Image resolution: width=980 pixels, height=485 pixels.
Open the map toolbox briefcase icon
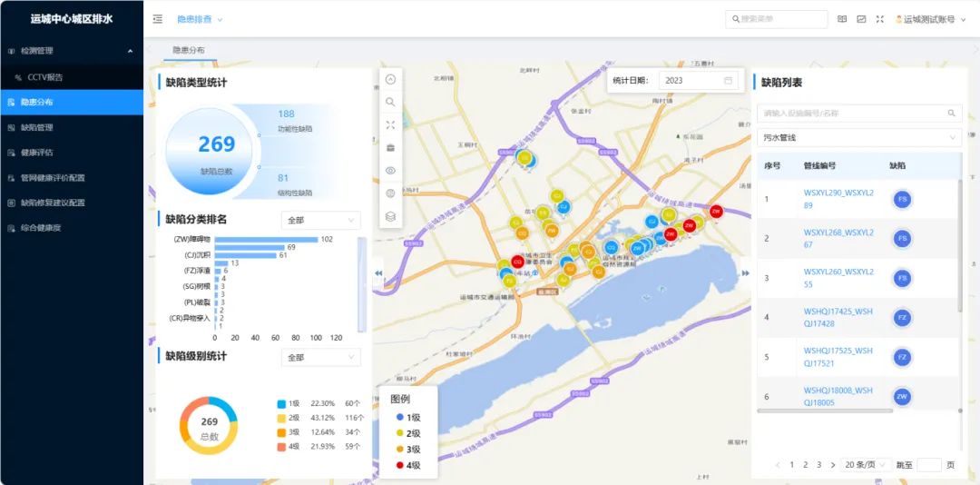(x=390, y=147)
